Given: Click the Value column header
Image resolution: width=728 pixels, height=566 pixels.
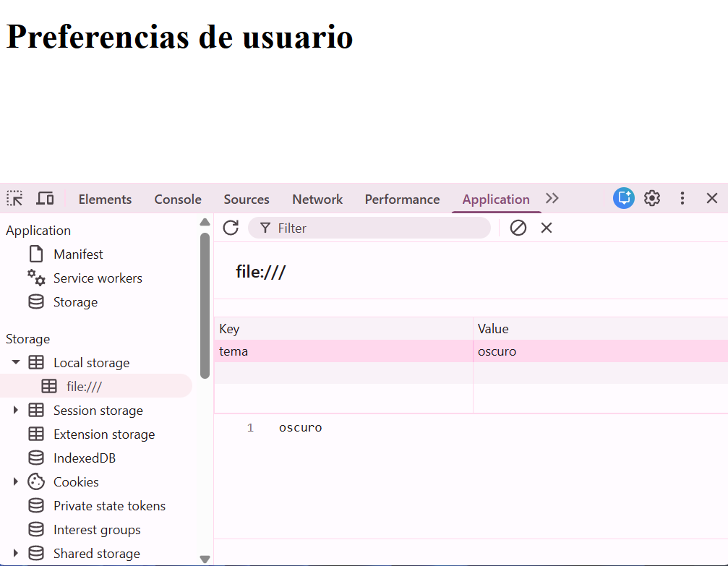Looking at the screenshot, I should tap(601, 329).
